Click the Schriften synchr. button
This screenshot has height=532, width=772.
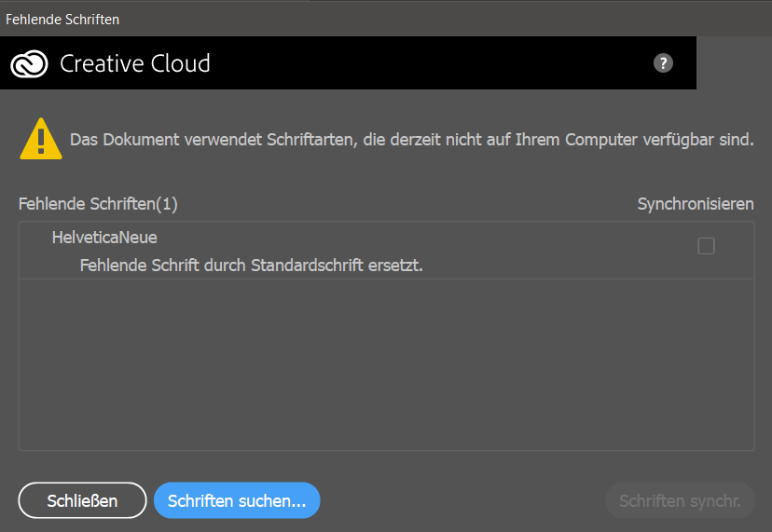[x=680, y=500]
